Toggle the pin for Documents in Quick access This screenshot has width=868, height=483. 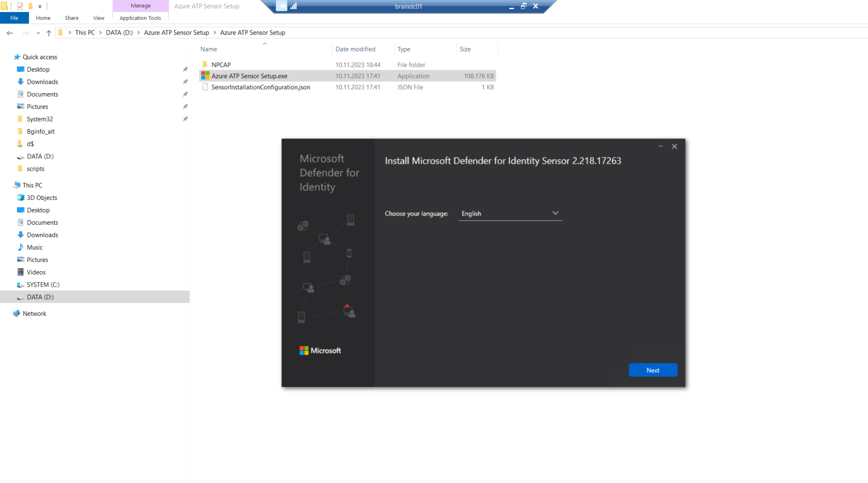185,94
